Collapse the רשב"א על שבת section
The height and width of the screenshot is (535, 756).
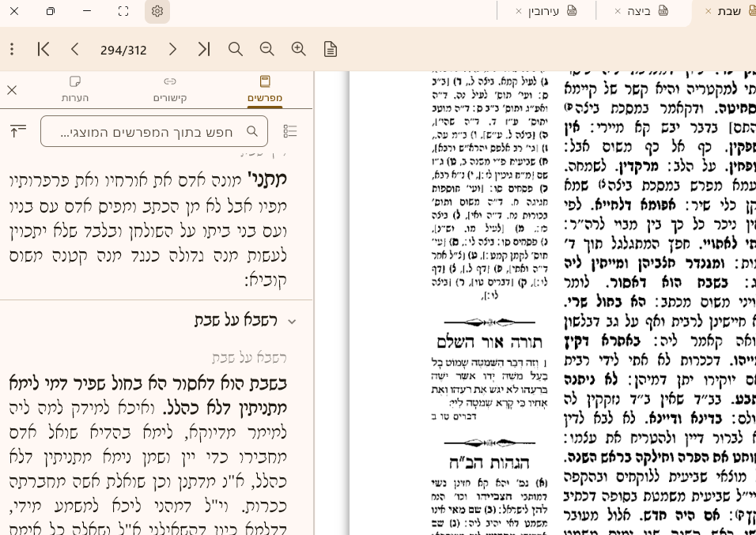(292, 322)
